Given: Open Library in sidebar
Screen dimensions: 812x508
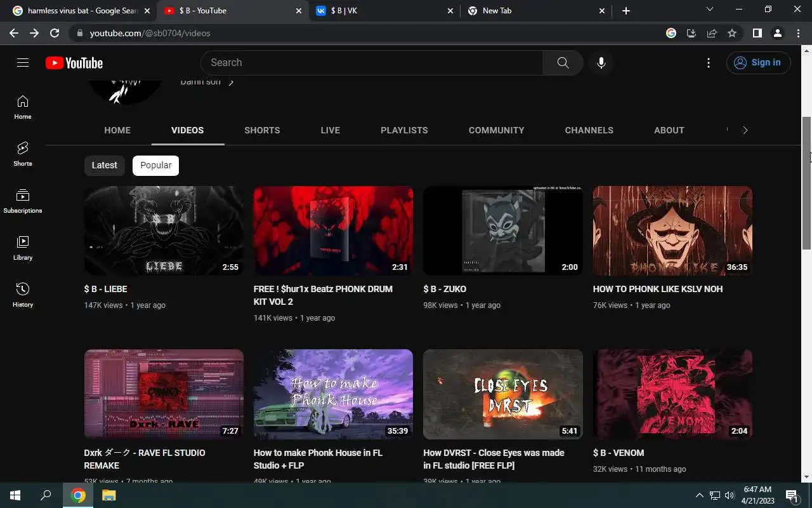Looking at the screenshot, I should pos(23,248).
